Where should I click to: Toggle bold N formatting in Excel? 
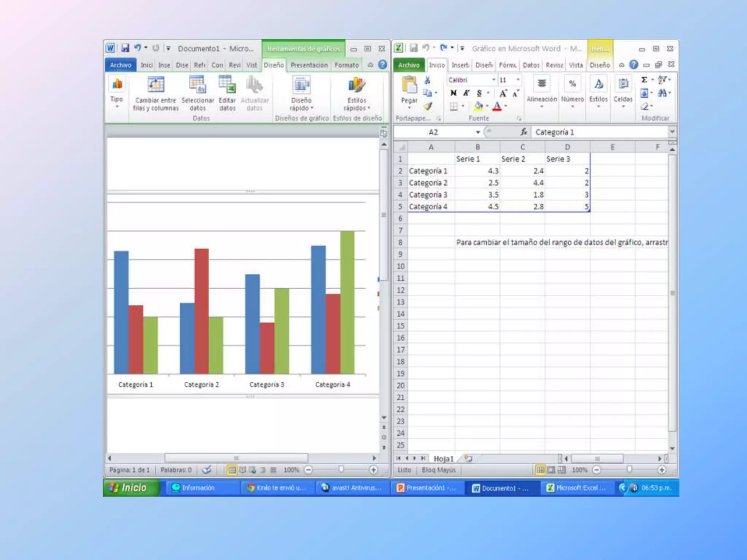[453, 93]
